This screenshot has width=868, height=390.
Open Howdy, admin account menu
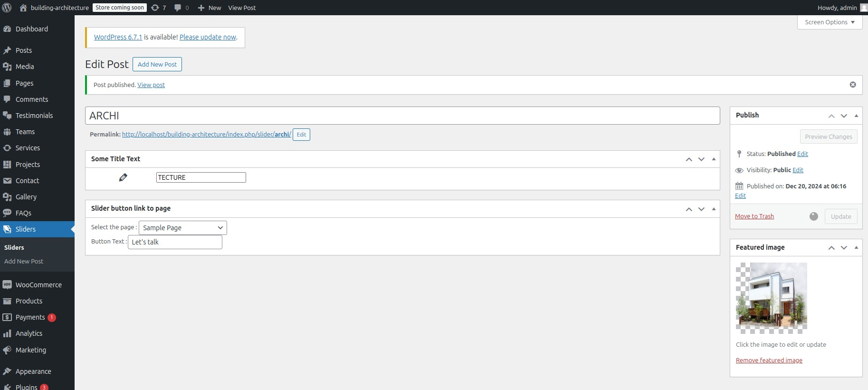(x=842, y=8)
